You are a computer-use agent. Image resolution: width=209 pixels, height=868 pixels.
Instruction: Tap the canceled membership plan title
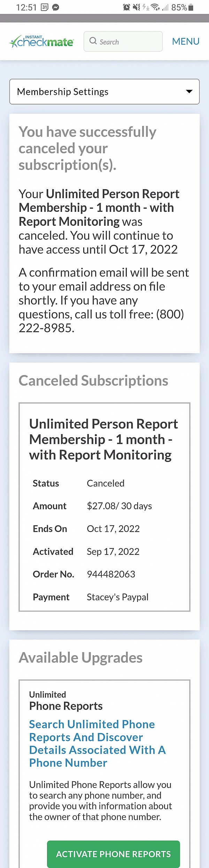103,439
